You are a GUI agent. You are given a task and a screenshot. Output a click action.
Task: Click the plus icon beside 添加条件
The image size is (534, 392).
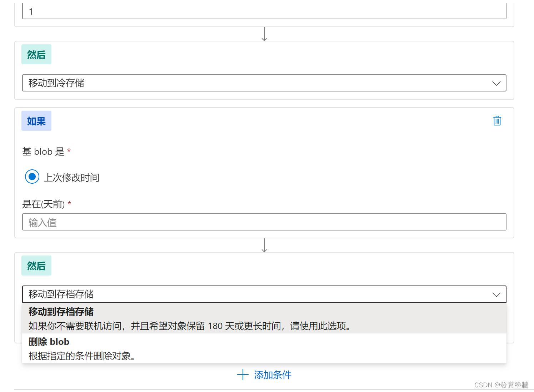[x=243, y=374]
